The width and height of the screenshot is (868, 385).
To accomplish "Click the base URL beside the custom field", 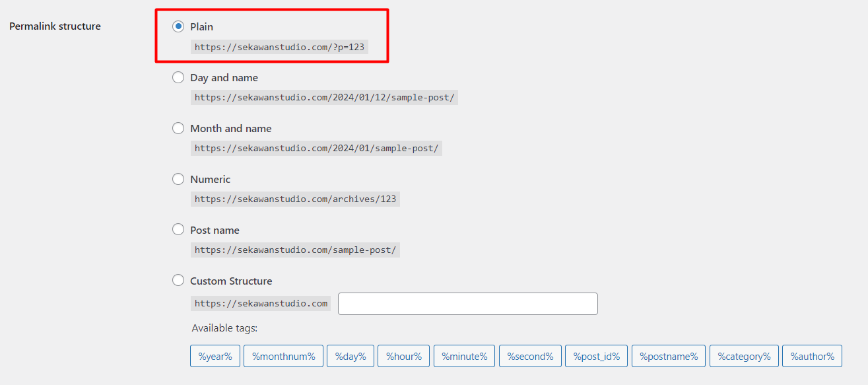I will (x=261, y=304).
